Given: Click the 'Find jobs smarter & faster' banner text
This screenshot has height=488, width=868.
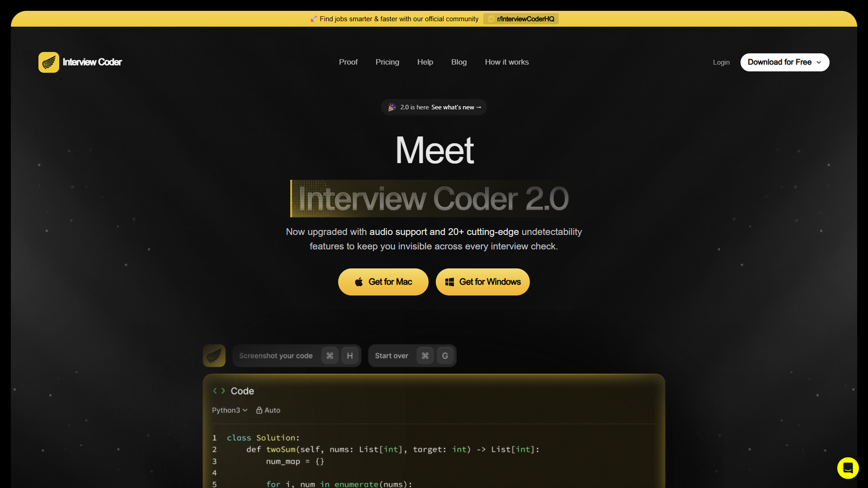Looking at the screenshot, I should point(399,19).
